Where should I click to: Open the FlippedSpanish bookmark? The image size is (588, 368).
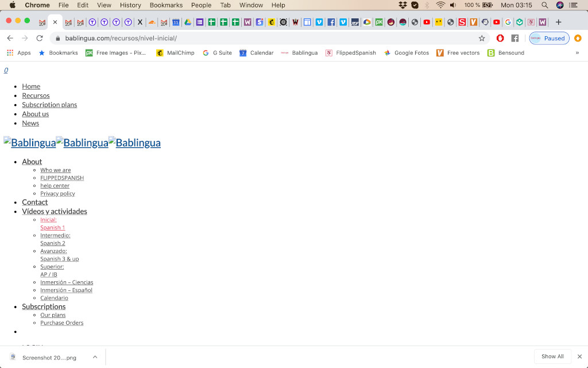pyautogui.click(x=351, y=53)
